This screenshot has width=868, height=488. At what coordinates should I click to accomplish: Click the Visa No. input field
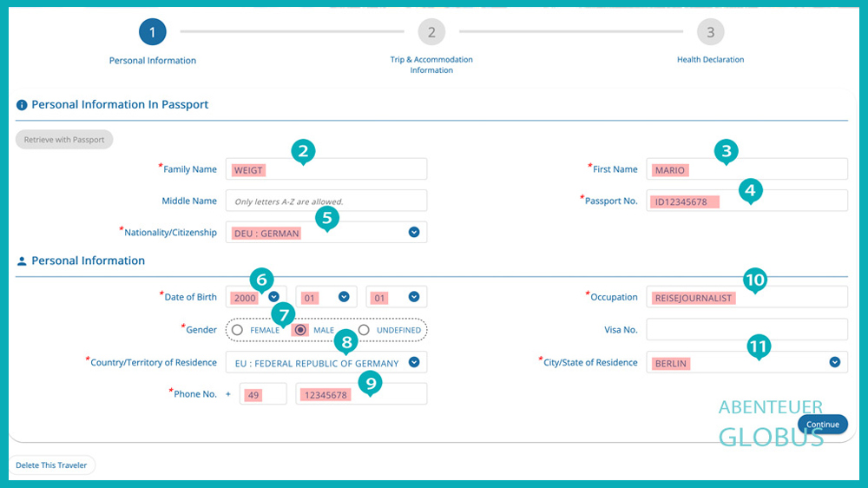point(746,330)
